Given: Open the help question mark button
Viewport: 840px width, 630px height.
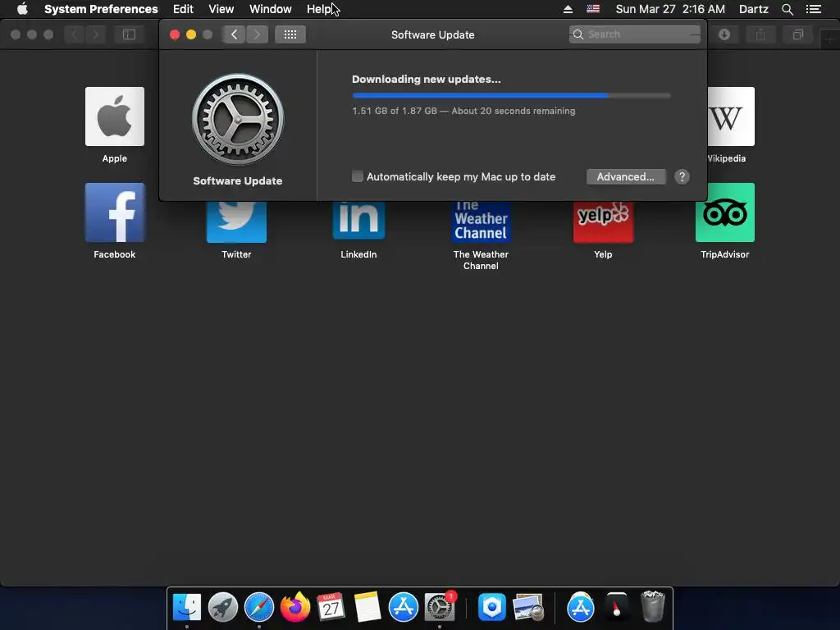Looking at the screenshot, I should 682,177.
